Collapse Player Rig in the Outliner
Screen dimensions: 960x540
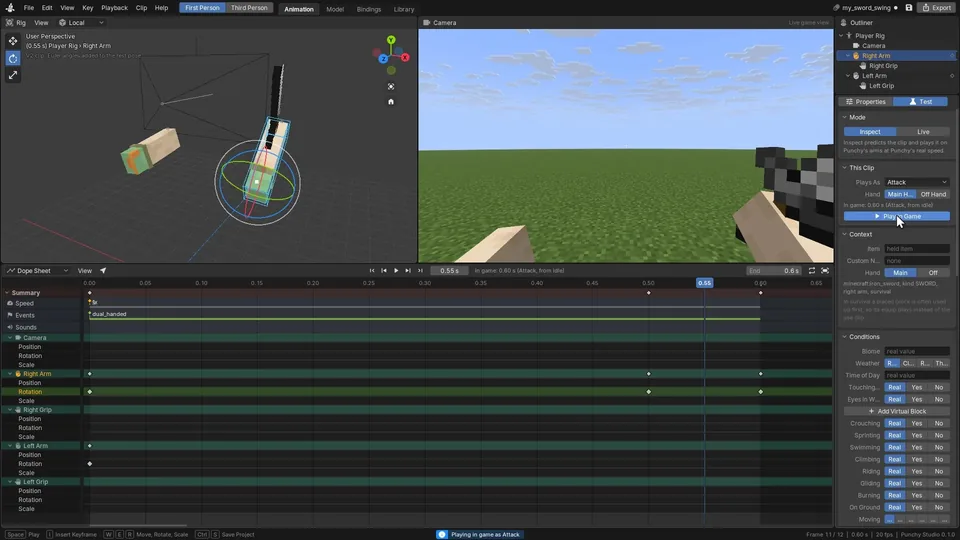coord(841,36)
